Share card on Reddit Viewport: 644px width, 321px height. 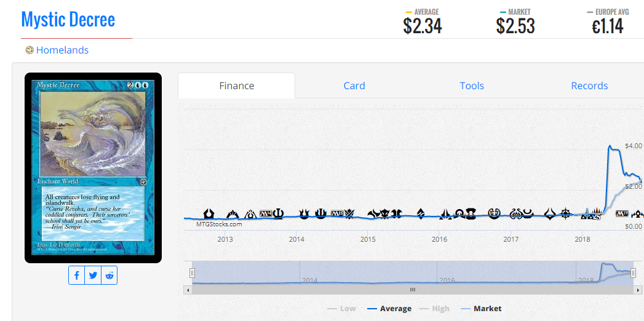pos(109,275)
